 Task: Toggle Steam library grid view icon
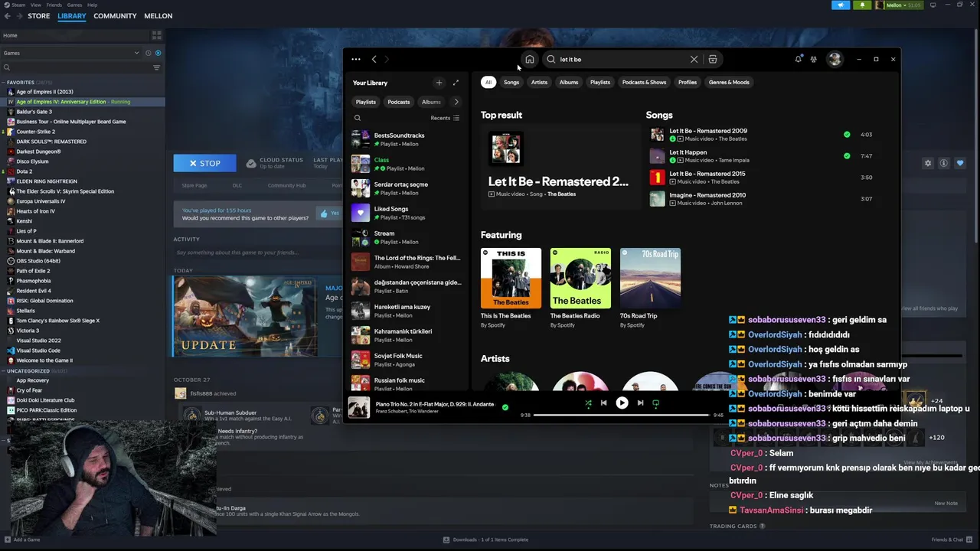tap(156, 35)
